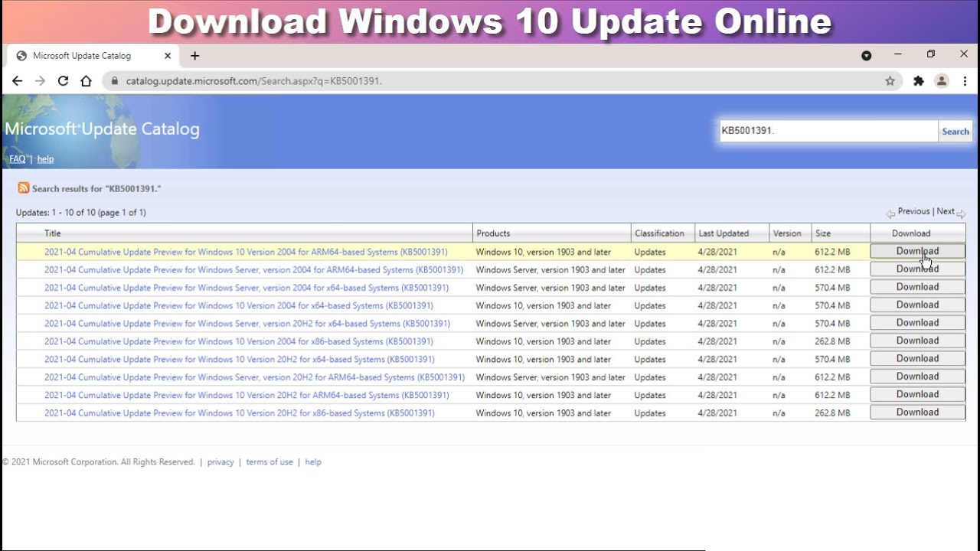Open Windows 10 Version 2004 x86 update link
The height and width of the screenshot is (551, 980).
pos(239,341)
